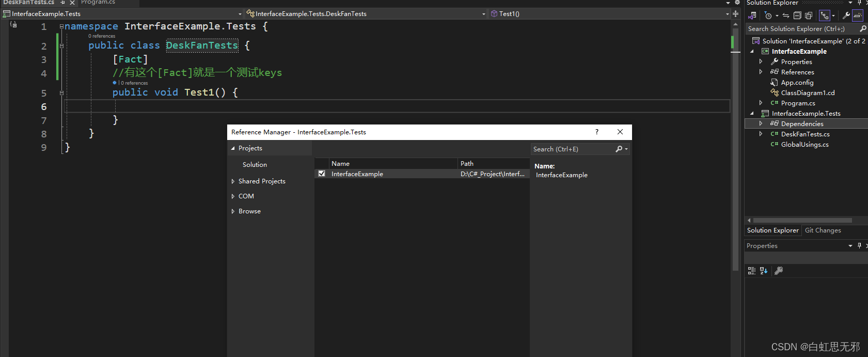Switch to the Solution Explorer tab
Image resolution: width=868 pixels, height=357 pixels.
(773, 230)
